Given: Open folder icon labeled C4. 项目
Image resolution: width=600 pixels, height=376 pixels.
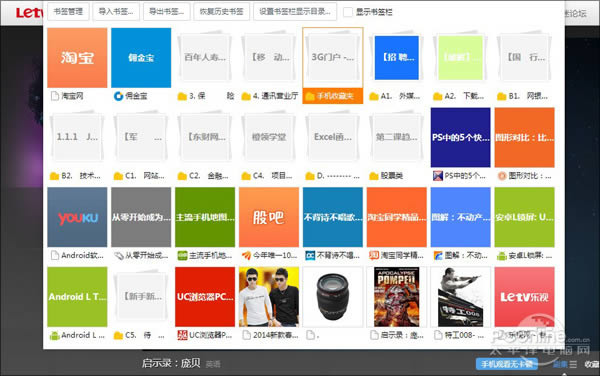Looking at the screenshot, I should click(x=246, y=176).
